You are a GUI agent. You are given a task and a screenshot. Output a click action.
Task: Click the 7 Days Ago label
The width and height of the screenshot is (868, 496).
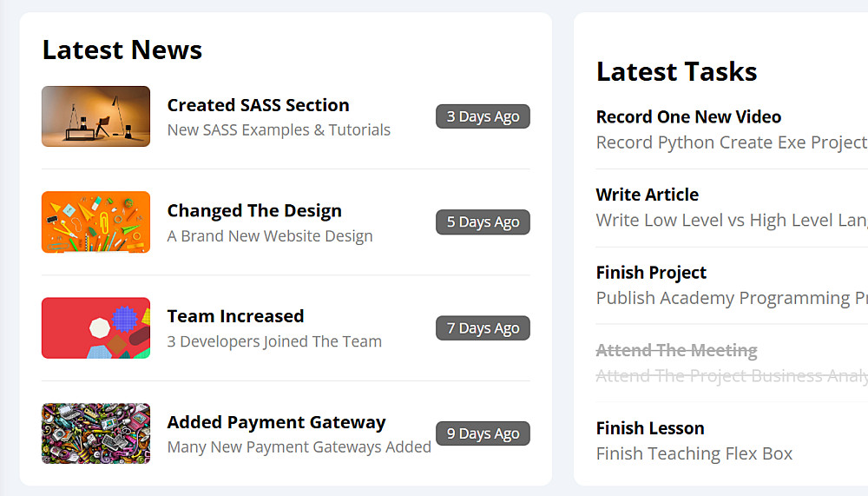483,328
